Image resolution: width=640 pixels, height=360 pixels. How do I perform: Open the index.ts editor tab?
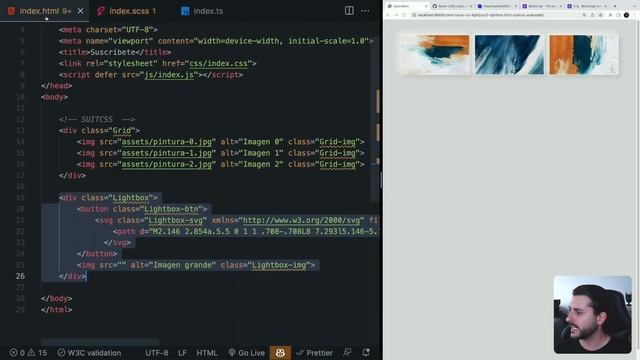202,11
